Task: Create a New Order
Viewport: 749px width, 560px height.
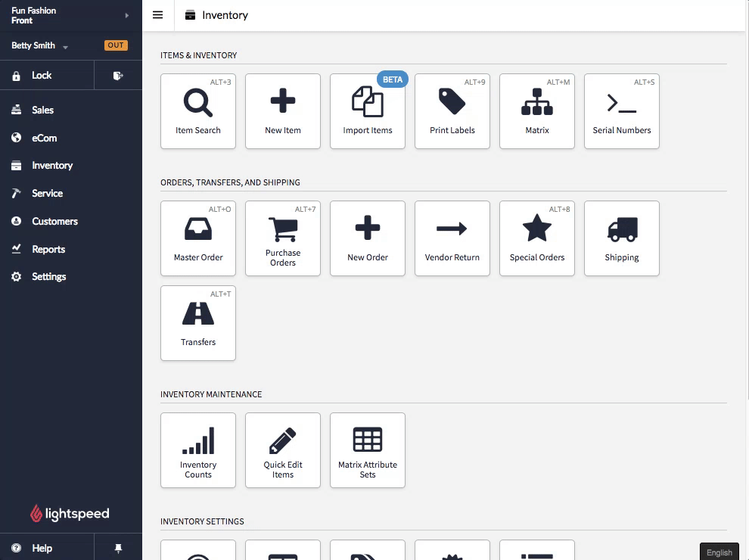Action: 368,238
